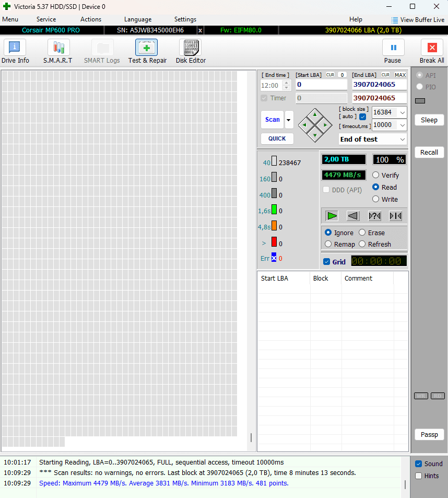Click the green 1,6s block color box
The width and height of the screenshot is (448, 498).
coord(274,210)
